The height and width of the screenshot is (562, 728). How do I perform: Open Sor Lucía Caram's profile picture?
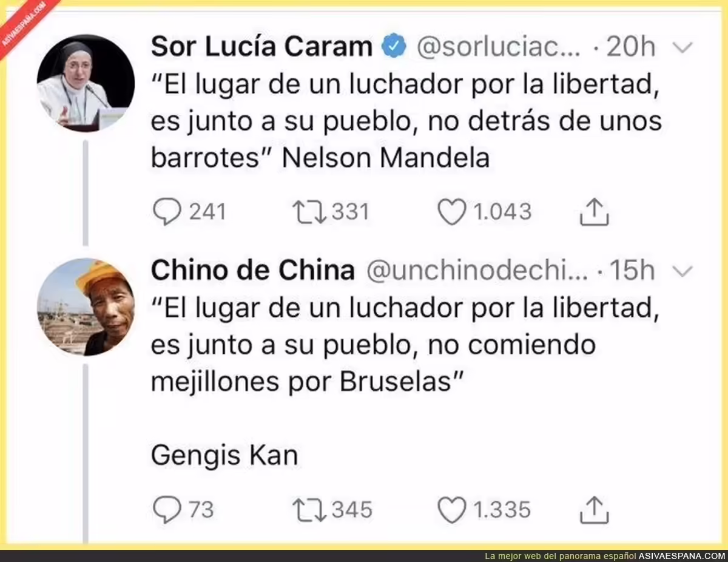(86, 83)
